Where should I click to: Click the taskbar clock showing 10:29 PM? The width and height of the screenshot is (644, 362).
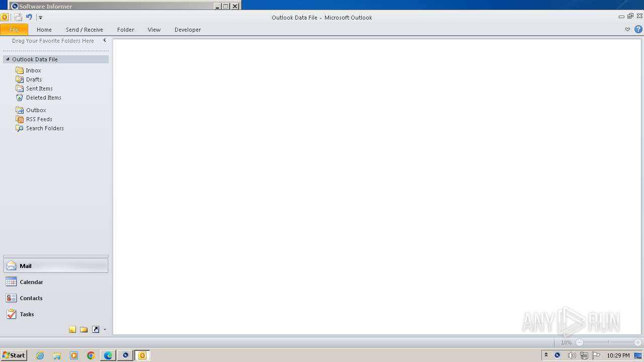(618, 355)
